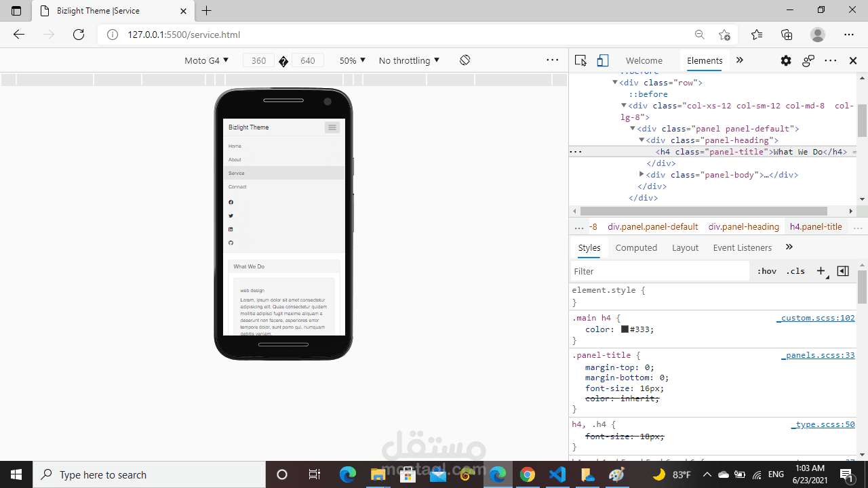Collapse the panel-heading div node
The width and height of the screenshot is (868, 488).
[x=642, y=140]
